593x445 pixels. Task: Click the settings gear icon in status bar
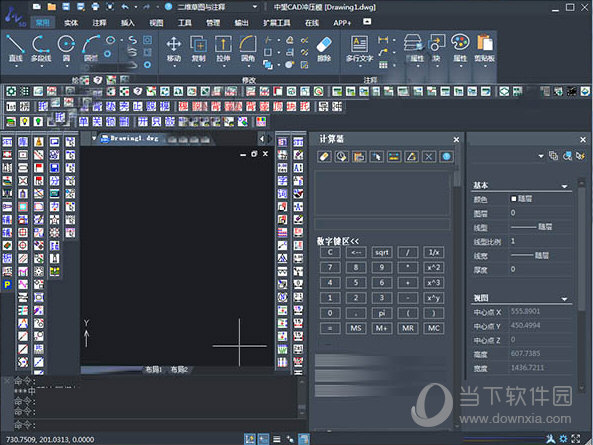(564, 439)
